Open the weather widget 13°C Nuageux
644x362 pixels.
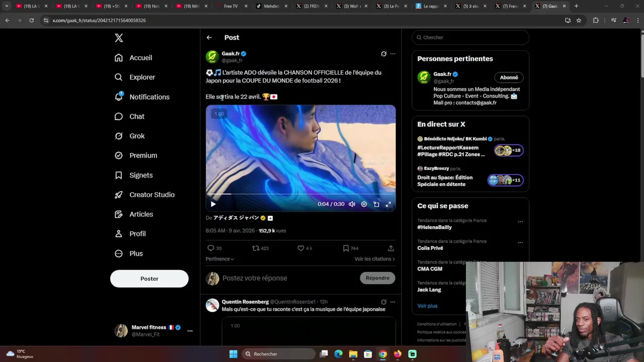pyautogui.click(x=19, y=354)
